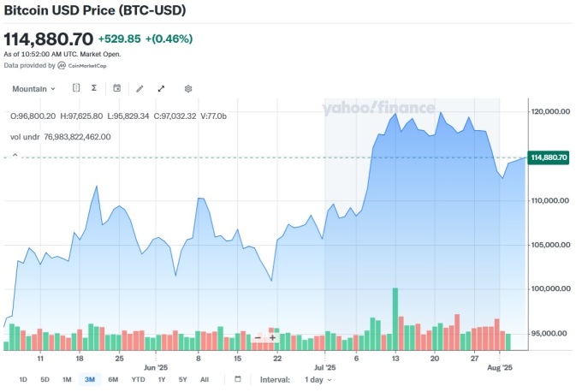
Task: Zoom in the chart with plus
Action: tap(272, 337)
